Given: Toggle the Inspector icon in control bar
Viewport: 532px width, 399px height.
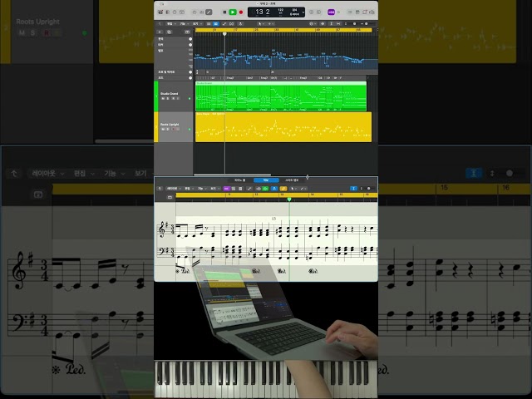Looking at the screenshot, I should (168, 12).
